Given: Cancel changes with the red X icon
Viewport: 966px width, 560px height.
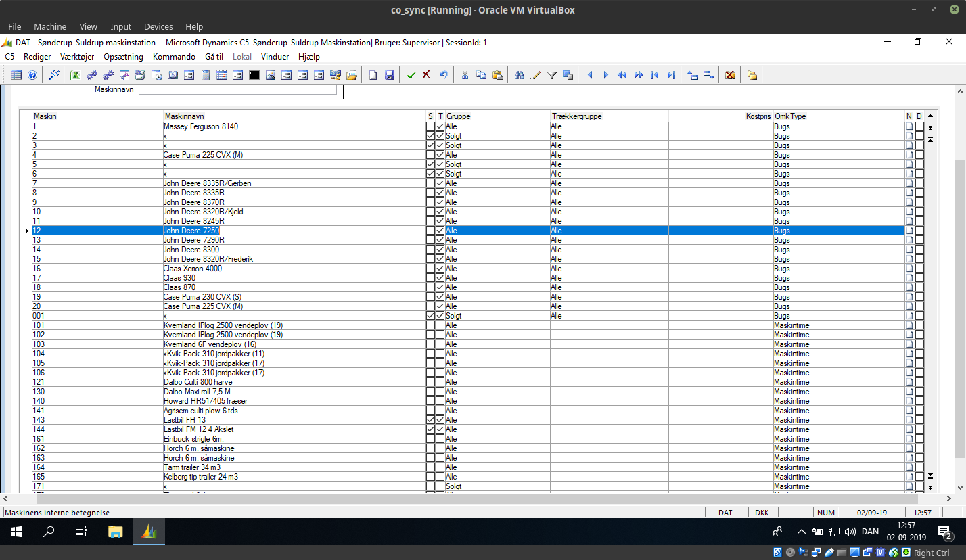Looking at the screenshot, I should click(426, 75).
